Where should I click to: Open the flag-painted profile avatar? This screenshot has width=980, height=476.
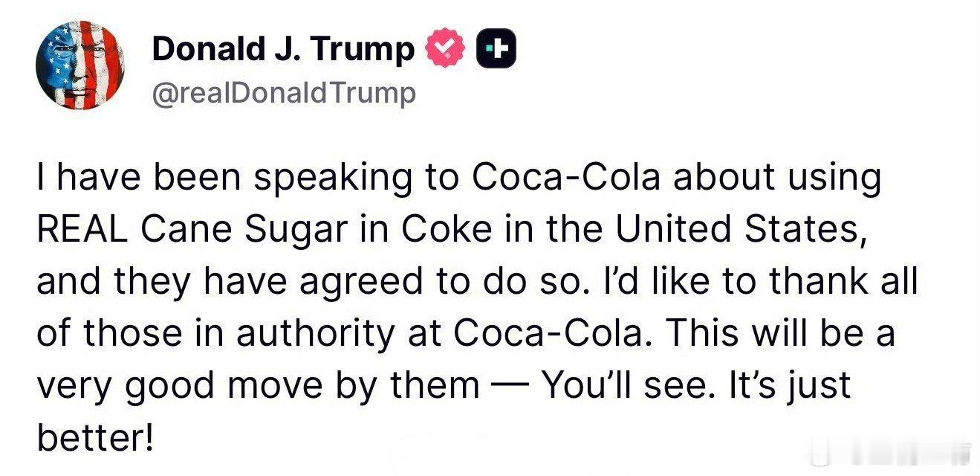point(81,65)
